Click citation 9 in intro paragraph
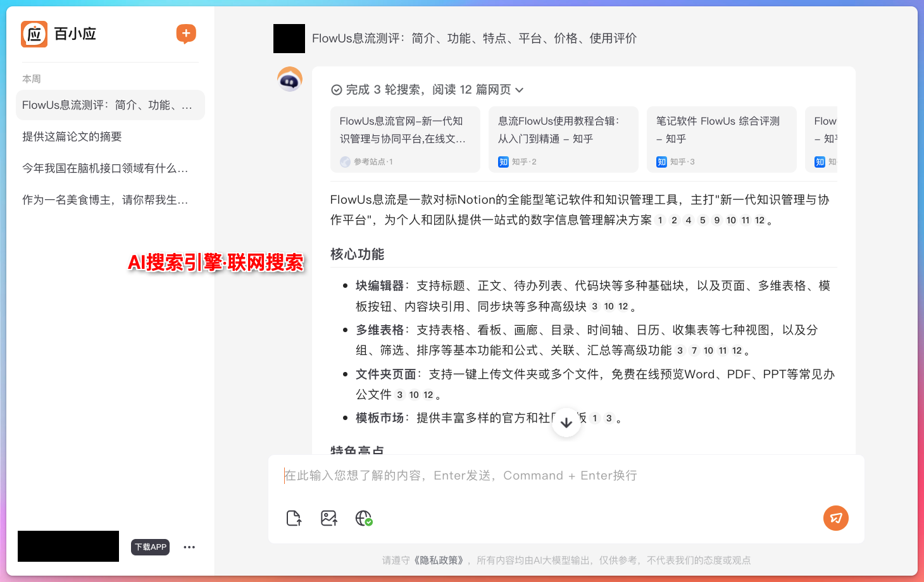924x582 pixels. [717, 220]
